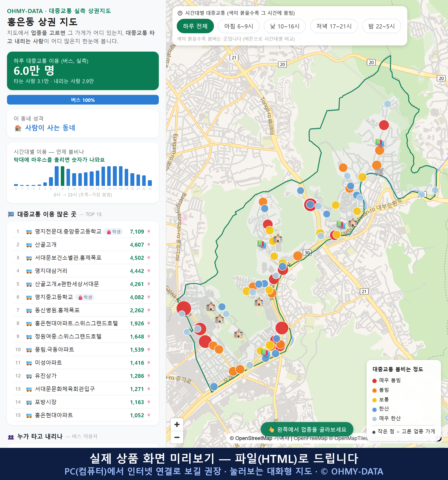Click the map pin for 풍림.극동아파트

point(149,350)
